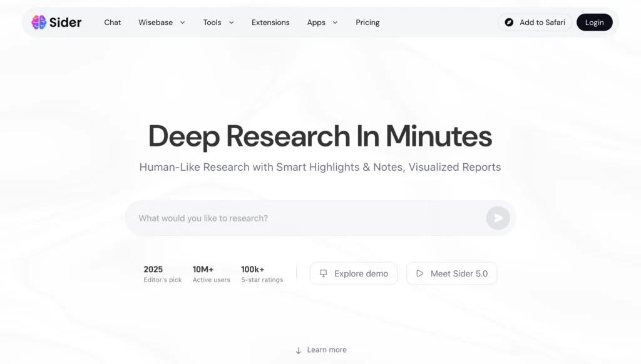Click the send arrow icon in search box
Viewport: 641px width, 364px height.
(x=498, y=218)
